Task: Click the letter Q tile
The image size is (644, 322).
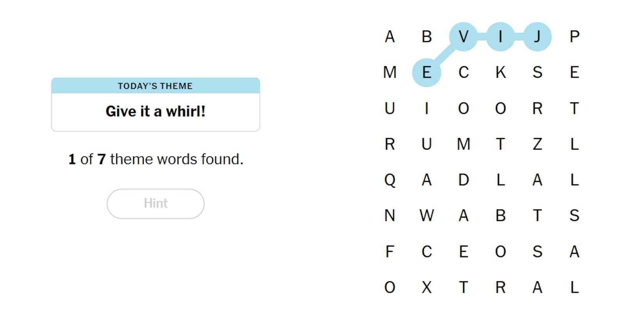Action: point(390,180)
